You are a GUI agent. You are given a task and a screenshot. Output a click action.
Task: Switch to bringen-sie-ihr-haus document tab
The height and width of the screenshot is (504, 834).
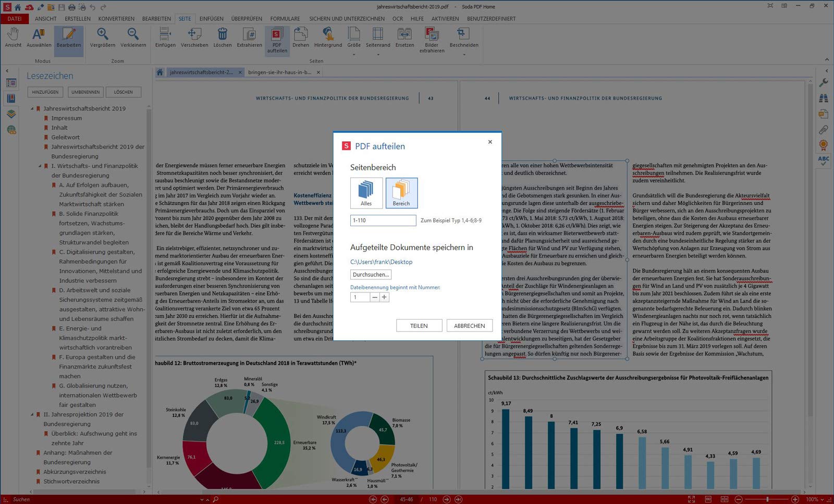coord(280,72)
